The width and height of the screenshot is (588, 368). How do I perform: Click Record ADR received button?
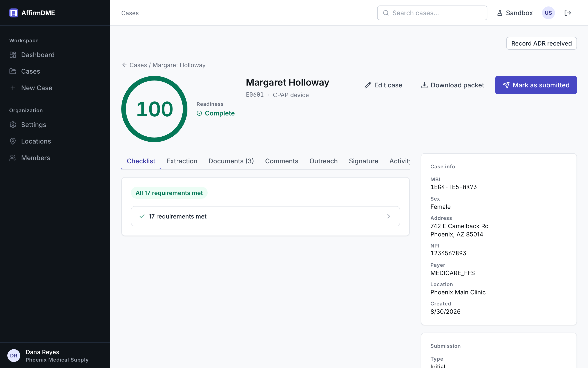541,43
